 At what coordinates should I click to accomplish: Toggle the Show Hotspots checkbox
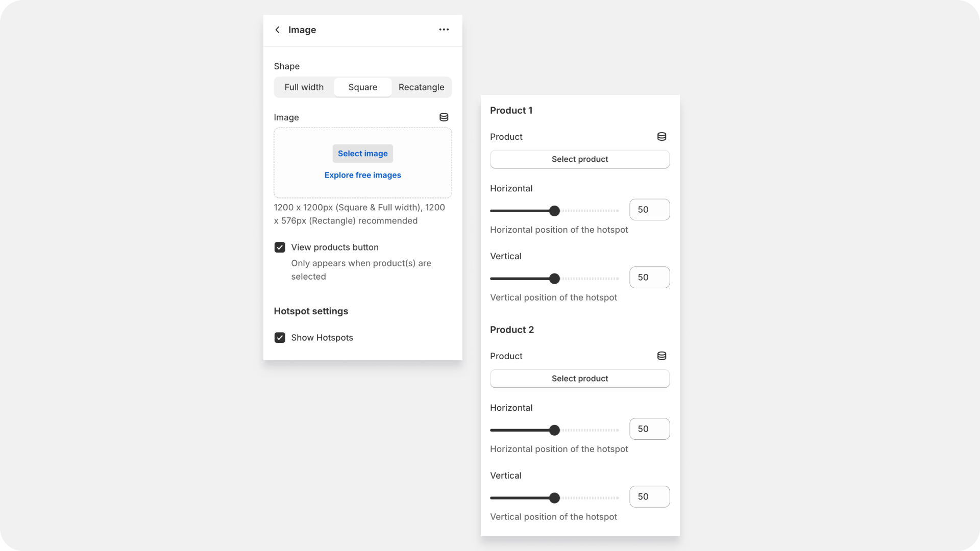280,338
